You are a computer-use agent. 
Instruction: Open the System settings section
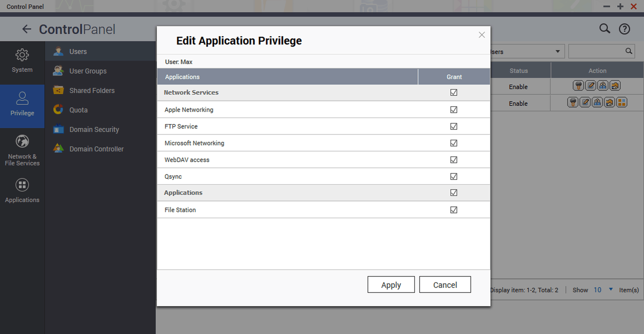point(22,61)
